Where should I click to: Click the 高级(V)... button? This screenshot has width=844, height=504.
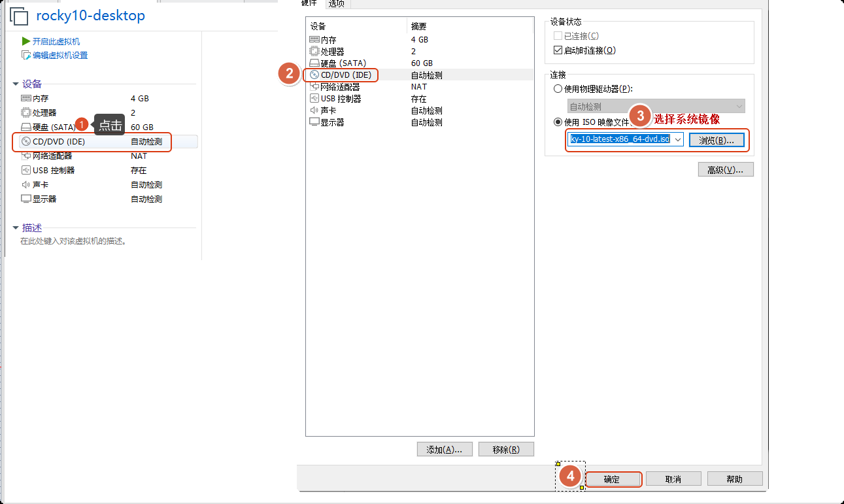[x=726, y=170]
